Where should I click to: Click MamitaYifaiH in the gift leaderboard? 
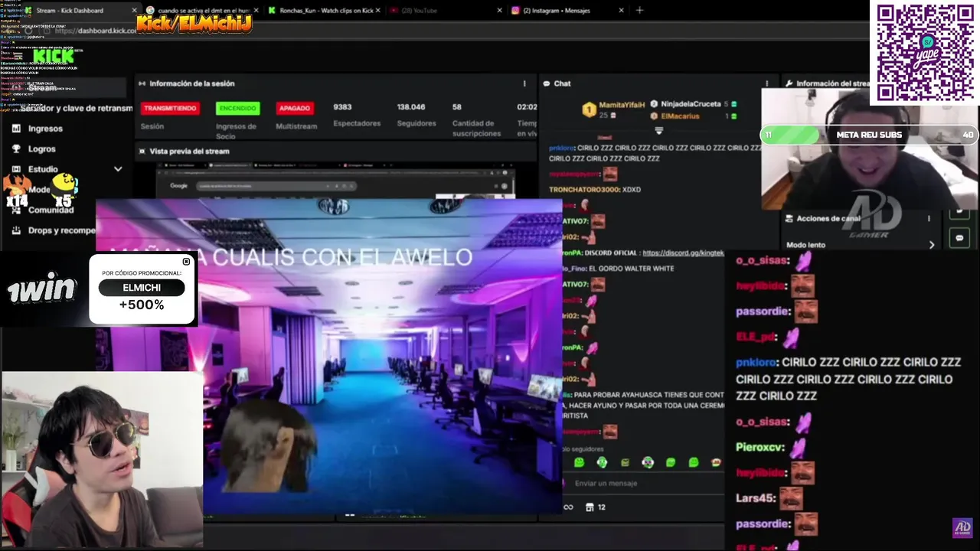(x=622, y=104)
